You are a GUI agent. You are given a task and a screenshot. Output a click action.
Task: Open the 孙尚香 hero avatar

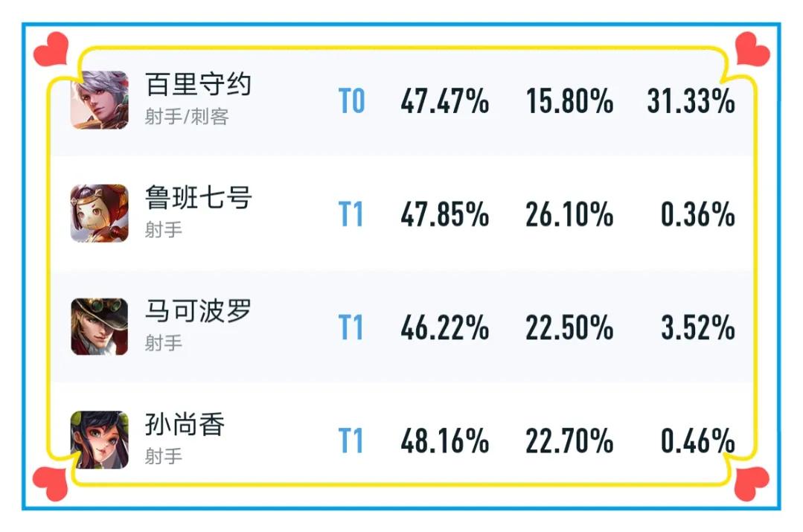click(x=99, y=440)
